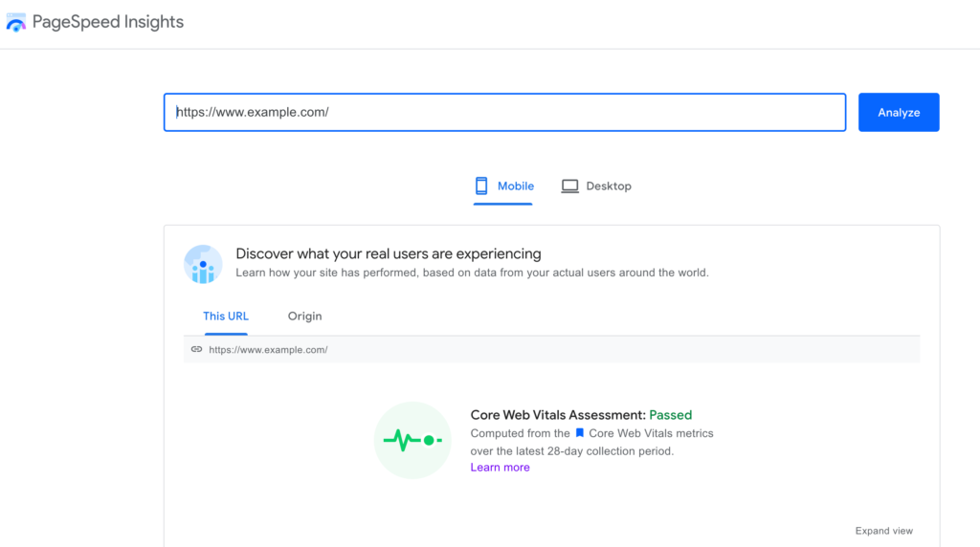Click the 'Learn how your site has performed' text
This screenshot has width=980, height=547.
pos(472,273)
